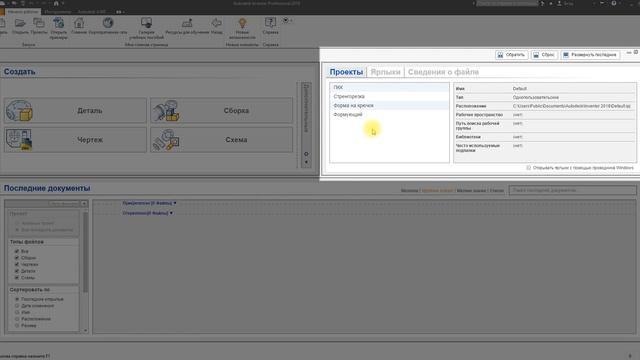The height and width of the screenshot is (360, 640).
Task: Click the Обратить button
Action: pos(511,55)
